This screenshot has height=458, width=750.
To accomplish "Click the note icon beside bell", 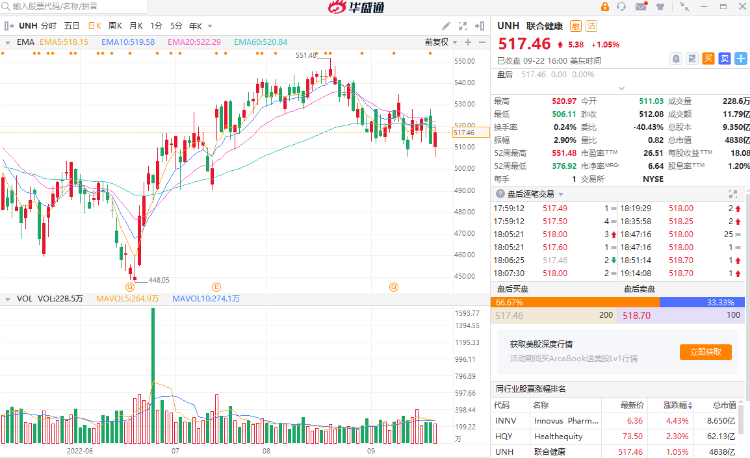I will tap(692, 59).
